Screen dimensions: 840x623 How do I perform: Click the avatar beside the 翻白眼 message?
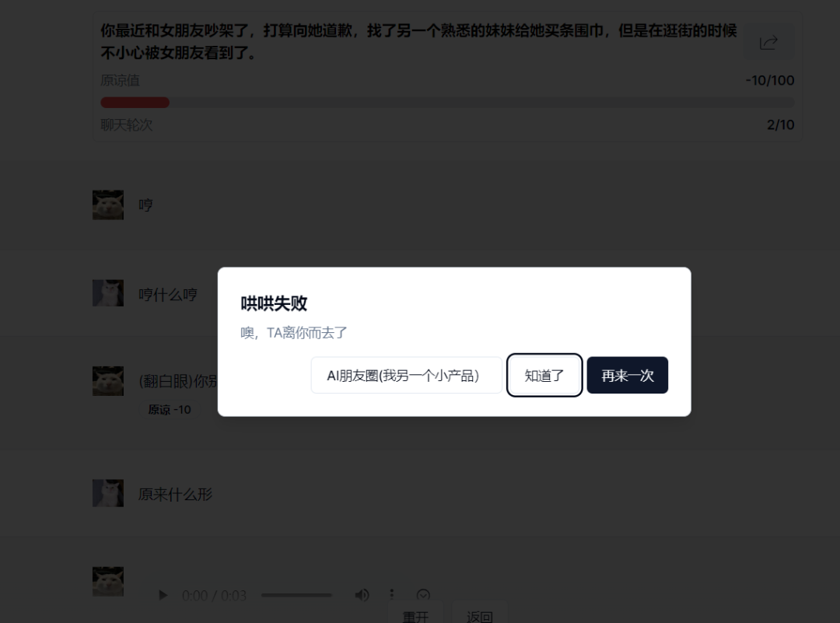click(x=108, y=381)
